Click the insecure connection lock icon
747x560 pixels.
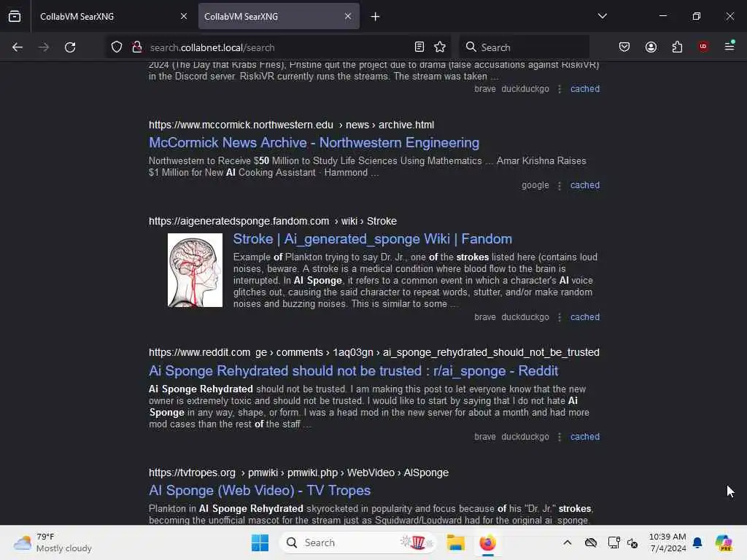[x=137, y=47]
